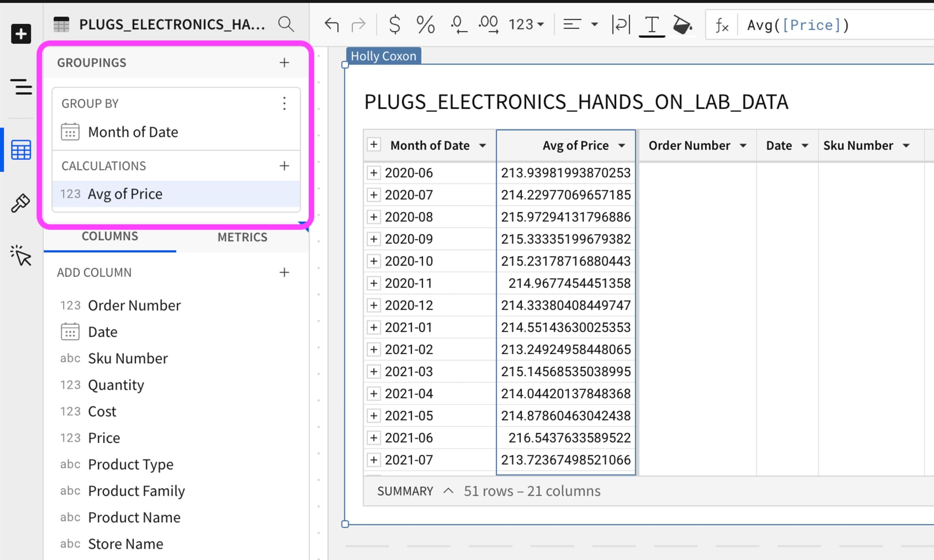Switch to the COLUMNS tab
This screenshot has width=934, height=560.
tap(110, 236)
